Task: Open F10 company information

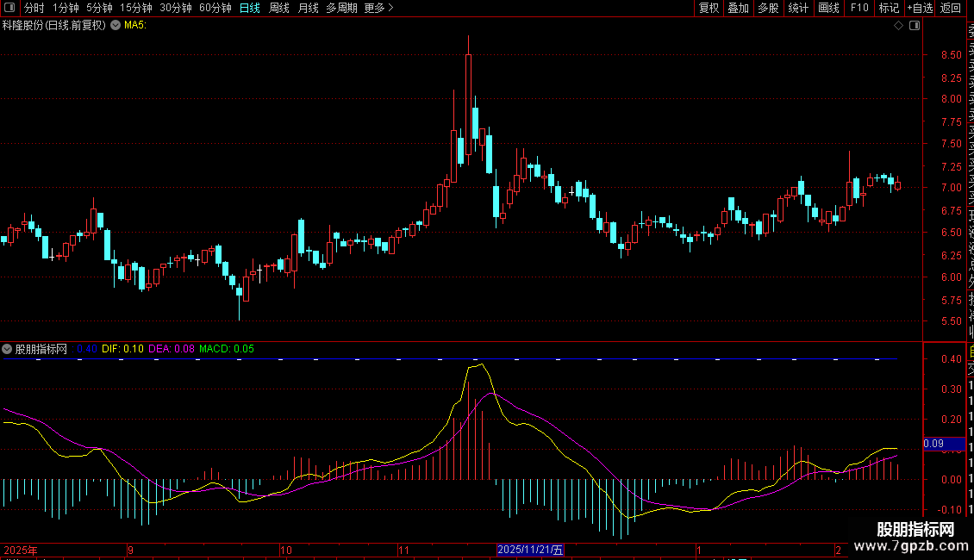Action: 859,8
